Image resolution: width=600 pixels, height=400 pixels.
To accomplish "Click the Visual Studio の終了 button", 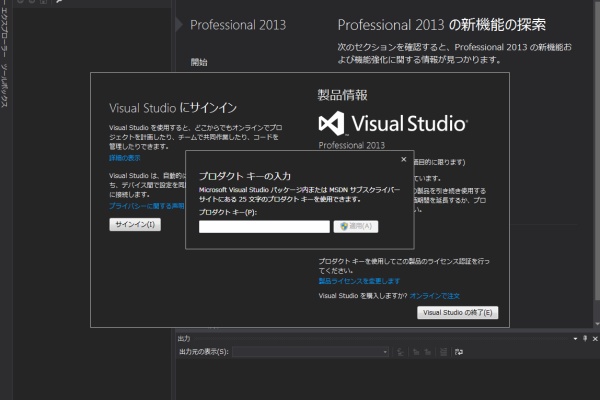I will (x=457, y=312).
